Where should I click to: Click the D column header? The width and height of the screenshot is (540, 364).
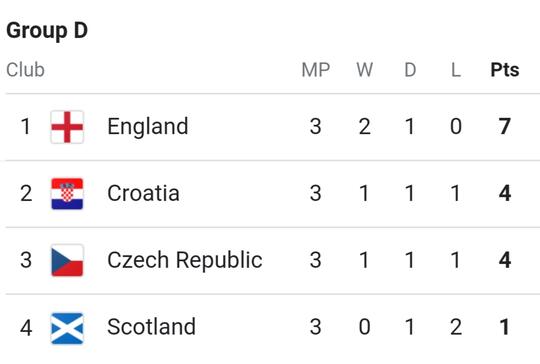click(x=410, y=70)
